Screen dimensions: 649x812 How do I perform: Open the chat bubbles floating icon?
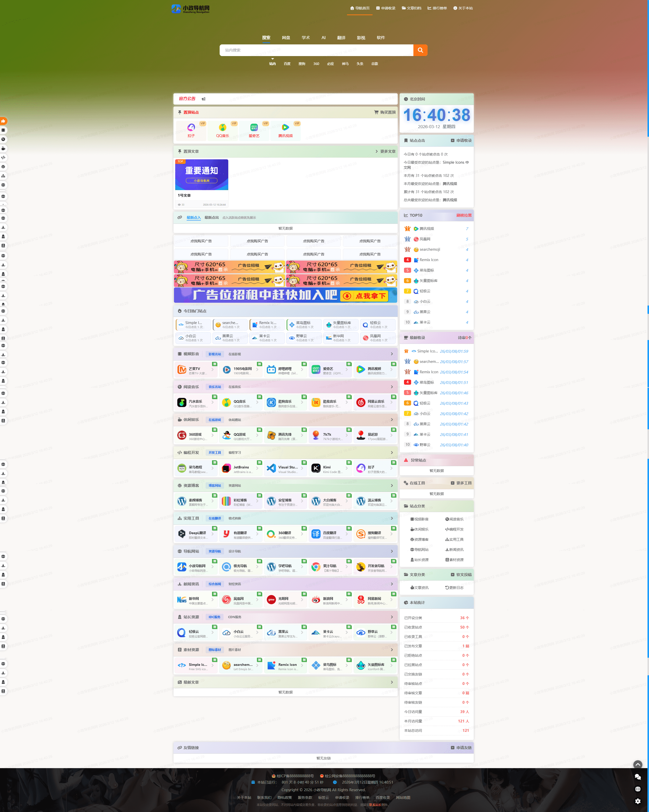pyautogui.click(x=637, y=776)
